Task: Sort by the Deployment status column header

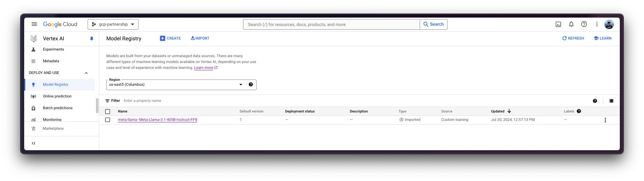Action: [x=300, y=111]
